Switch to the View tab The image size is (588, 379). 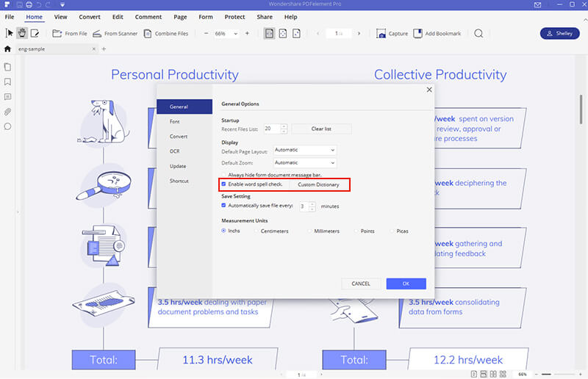(x=60, y=17)
